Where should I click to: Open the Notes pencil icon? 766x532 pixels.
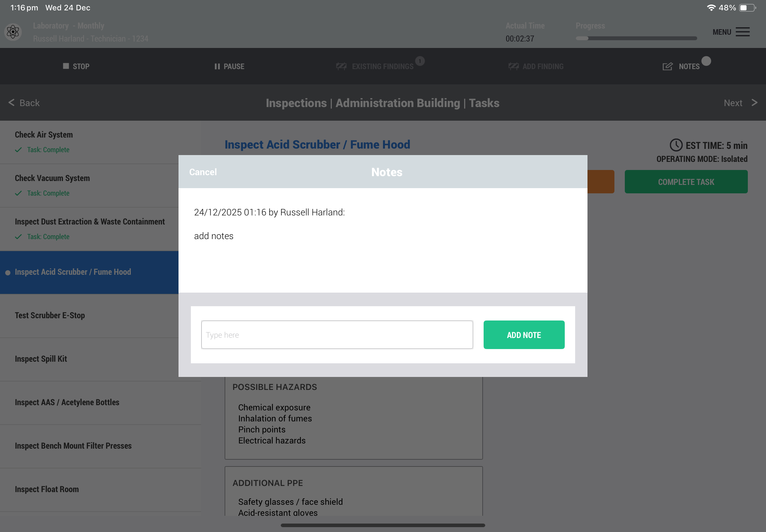667,66
